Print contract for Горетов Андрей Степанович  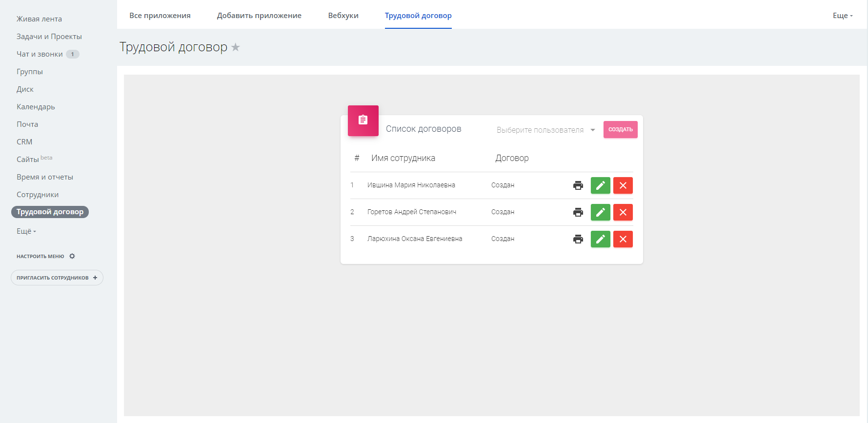(x=578, y=212)
